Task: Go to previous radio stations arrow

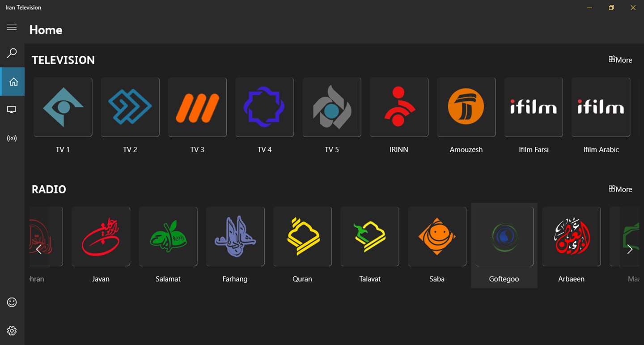Action: pyautogui.click(x=39, y=249)
